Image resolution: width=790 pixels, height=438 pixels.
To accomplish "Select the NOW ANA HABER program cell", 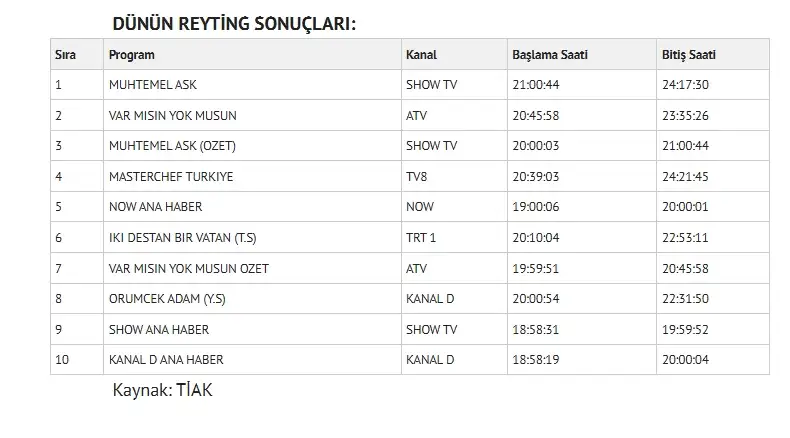I will click(252, 207).
